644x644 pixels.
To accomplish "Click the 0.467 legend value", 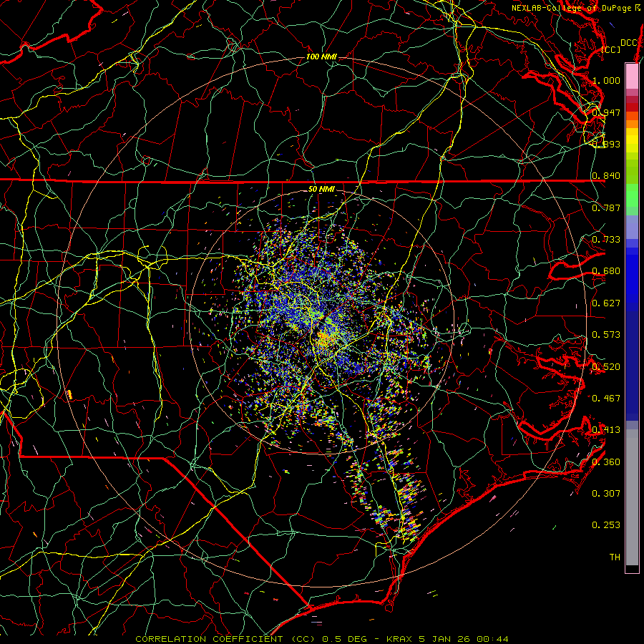I will (606, 399).
